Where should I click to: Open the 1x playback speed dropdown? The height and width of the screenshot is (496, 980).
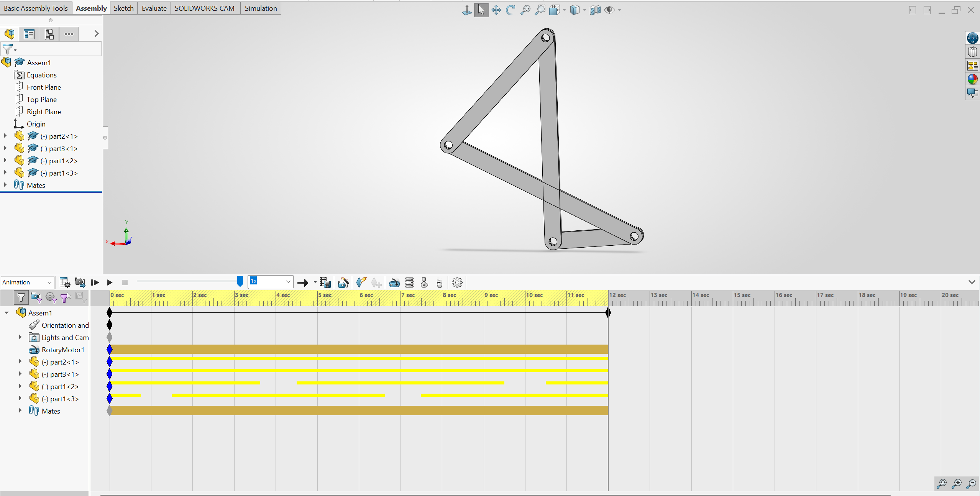tap(287, 281)
